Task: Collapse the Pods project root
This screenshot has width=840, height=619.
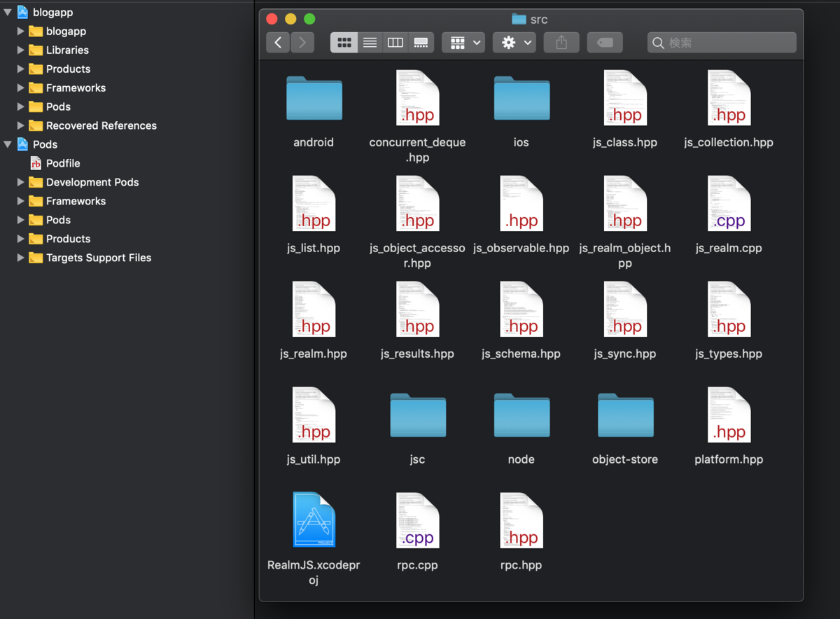Action: [x=8, y=145]
